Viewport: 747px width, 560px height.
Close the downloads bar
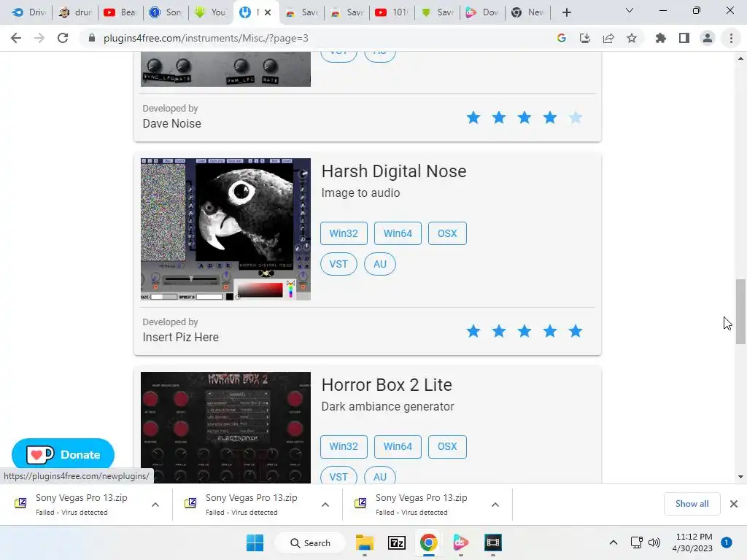point(734,504)
